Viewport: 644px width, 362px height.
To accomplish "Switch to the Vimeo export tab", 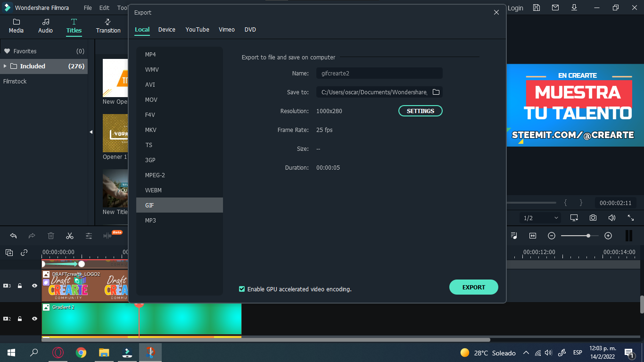I will (x=227, y=29).
